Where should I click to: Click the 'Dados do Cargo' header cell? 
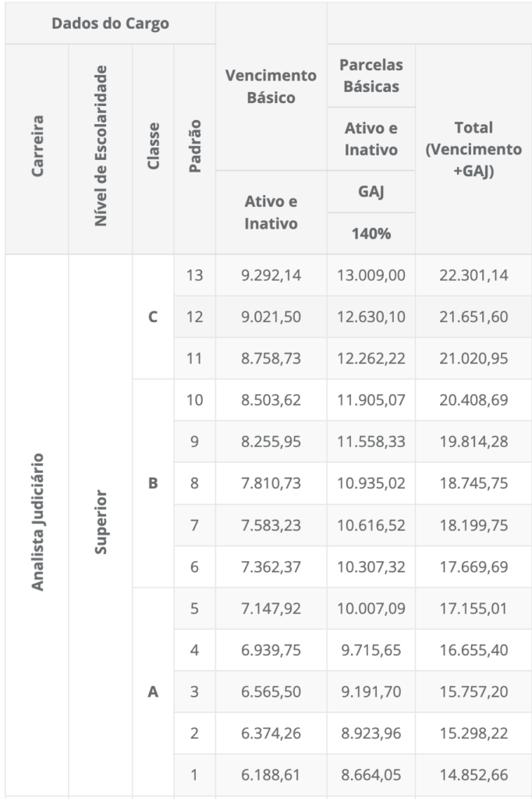coord(110,23)
